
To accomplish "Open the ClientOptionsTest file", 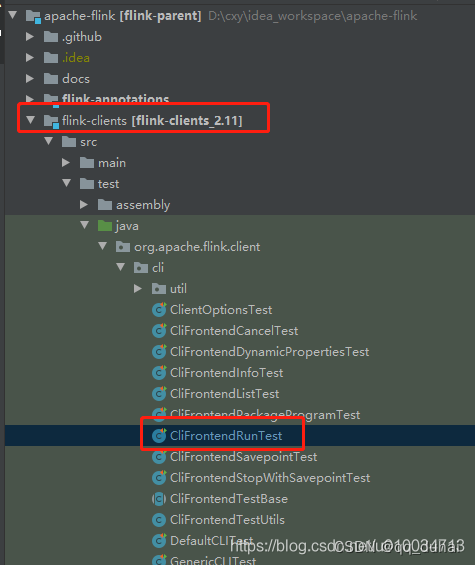I will [221, 310].
